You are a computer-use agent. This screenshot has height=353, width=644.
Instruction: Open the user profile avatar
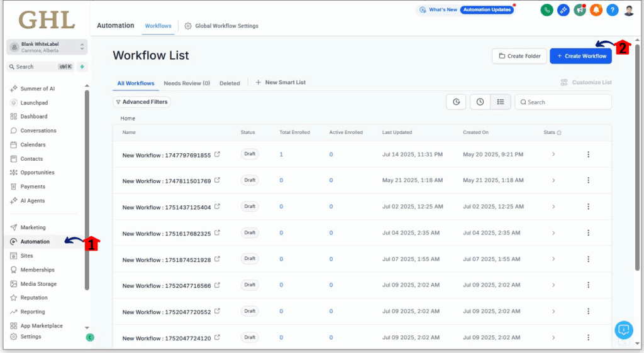tap(629, 10)
